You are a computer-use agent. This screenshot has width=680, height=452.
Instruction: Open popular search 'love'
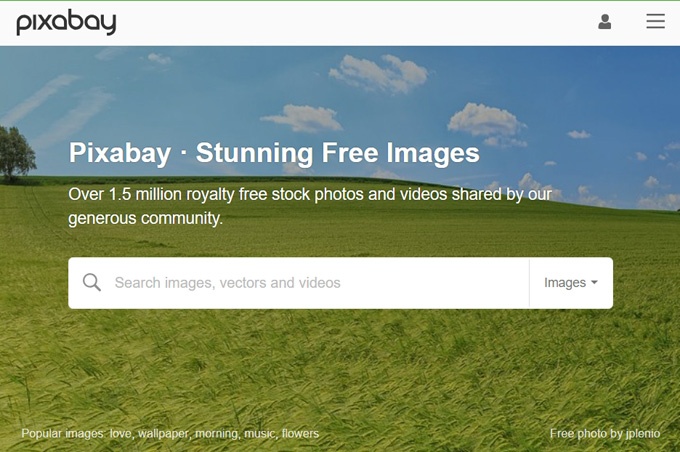tap(120, 433)
